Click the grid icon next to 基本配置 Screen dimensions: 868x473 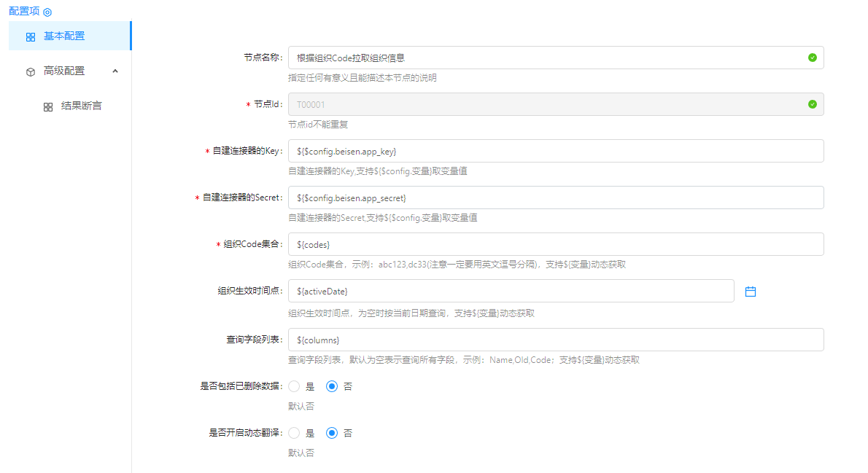[x=31, y=36]
